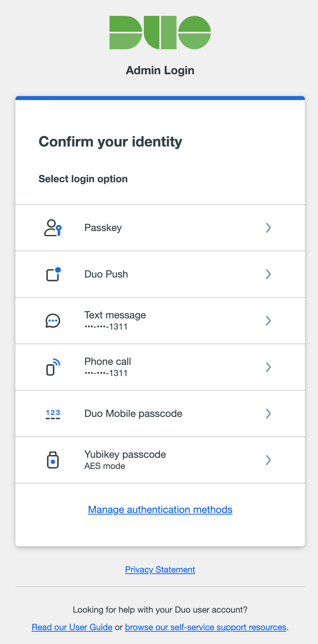Screen dimensions: 318x644
Task: Browse the self-service support resources
Action: pos(206,627)
